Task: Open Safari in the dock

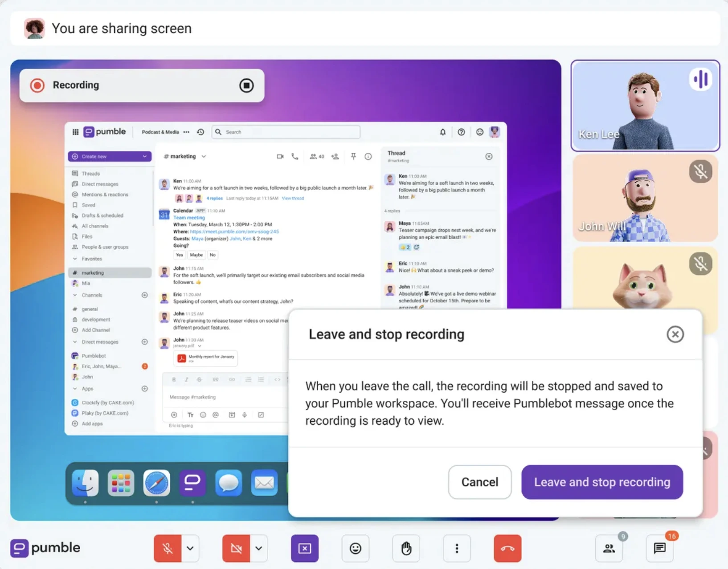Action: tap(156, 483)
